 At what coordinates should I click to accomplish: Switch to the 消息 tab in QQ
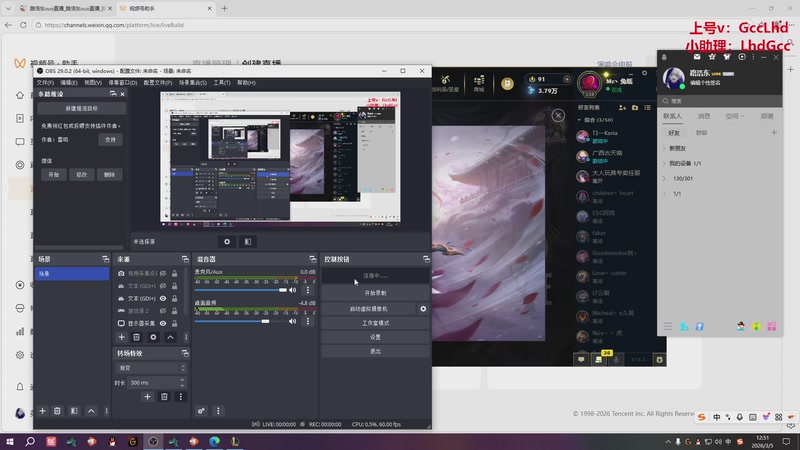tap(704, 116)
